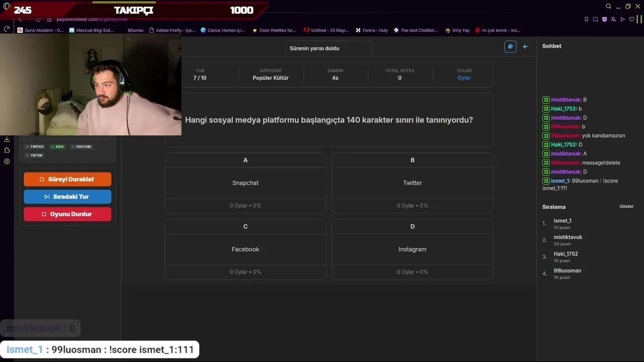Open the Mevzuat Bilgi Sist... bookmark
The height and width of the screenshot is (362, 644).
tap(92, 30)
